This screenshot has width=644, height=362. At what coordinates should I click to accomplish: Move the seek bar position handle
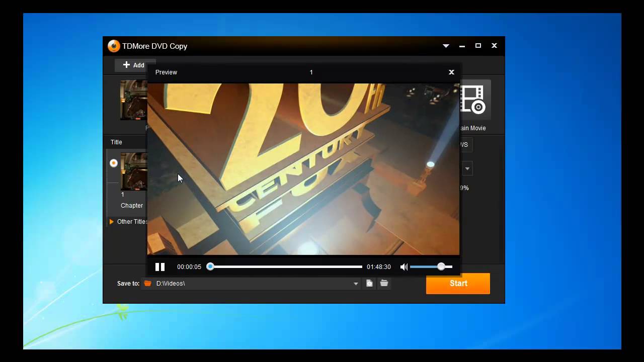point(210,267)
